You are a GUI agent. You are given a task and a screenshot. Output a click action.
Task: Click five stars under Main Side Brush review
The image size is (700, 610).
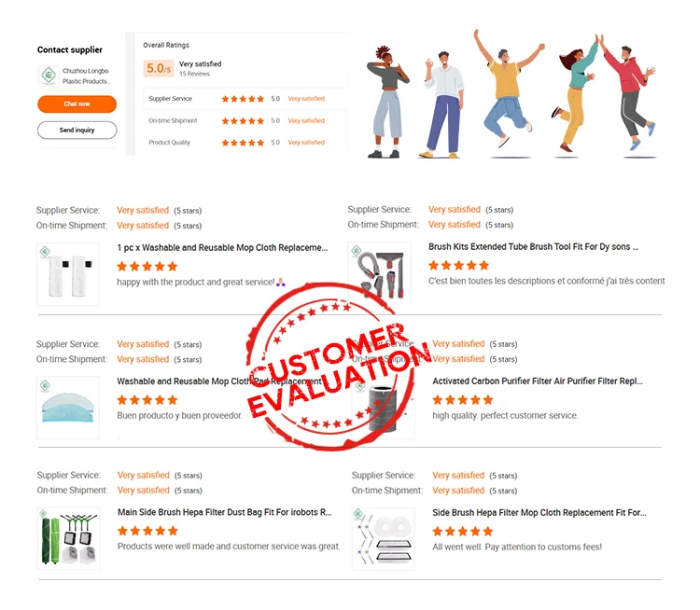click(x=147, y=531)
